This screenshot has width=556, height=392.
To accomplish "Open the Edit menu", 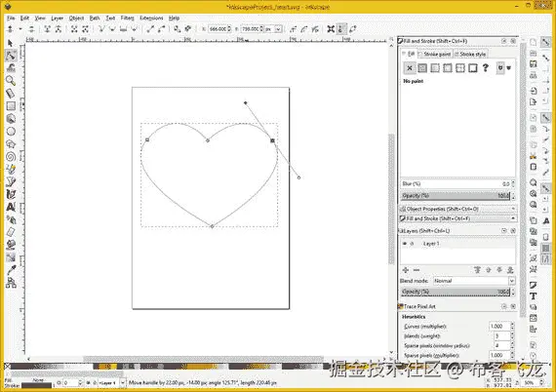I will click(24, 19).
